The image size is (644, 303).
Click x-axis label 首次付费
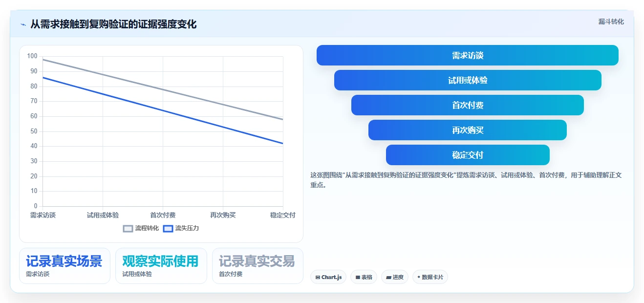coord(163,215)
